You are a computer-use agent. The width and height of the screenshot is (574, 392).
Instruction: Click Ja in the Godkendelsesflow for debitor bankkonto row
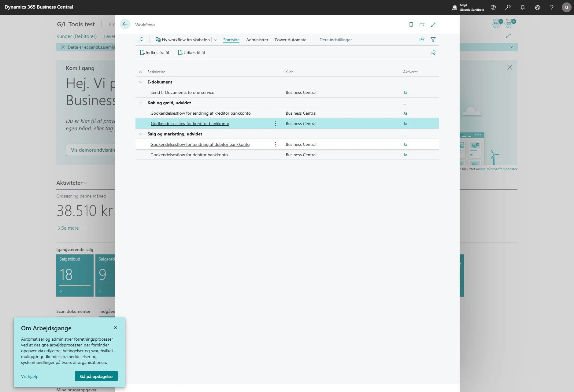click(405, 155)
